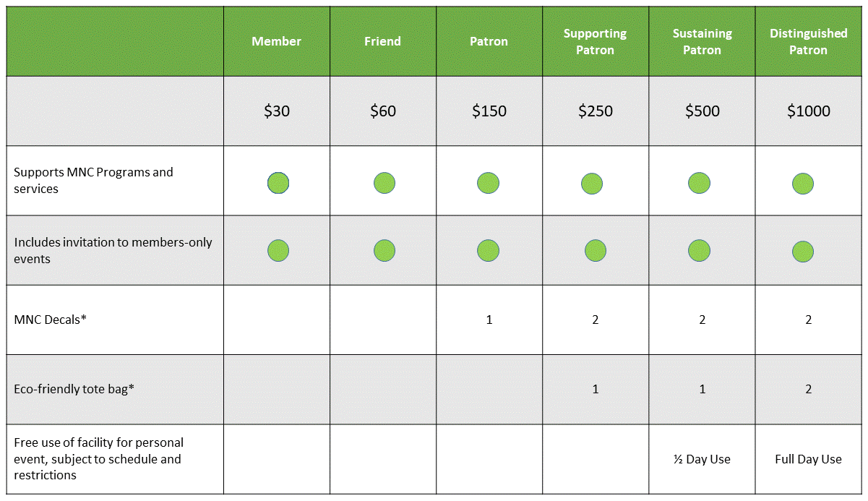Click Distinguished Patron green dot for members-only events
Viewport: 868px width, 501px height.
pyautogui.click(x=803, y=252)
